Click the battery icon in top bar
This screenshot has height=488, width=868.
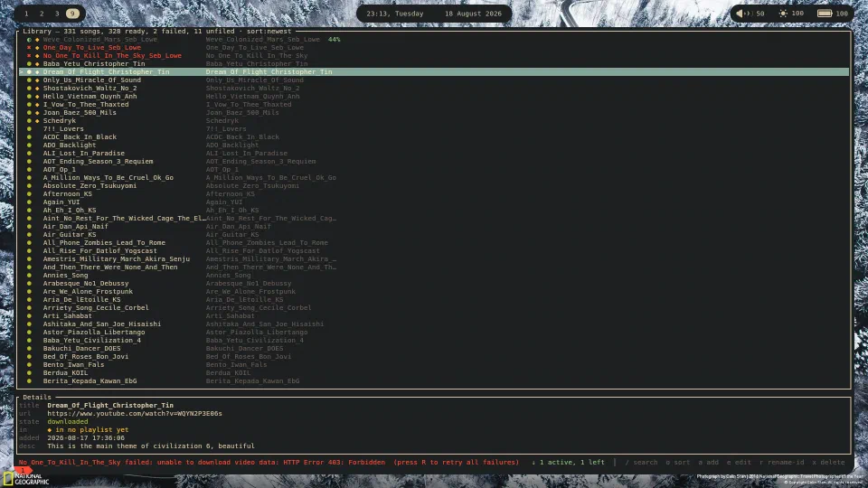pos(825,14)
